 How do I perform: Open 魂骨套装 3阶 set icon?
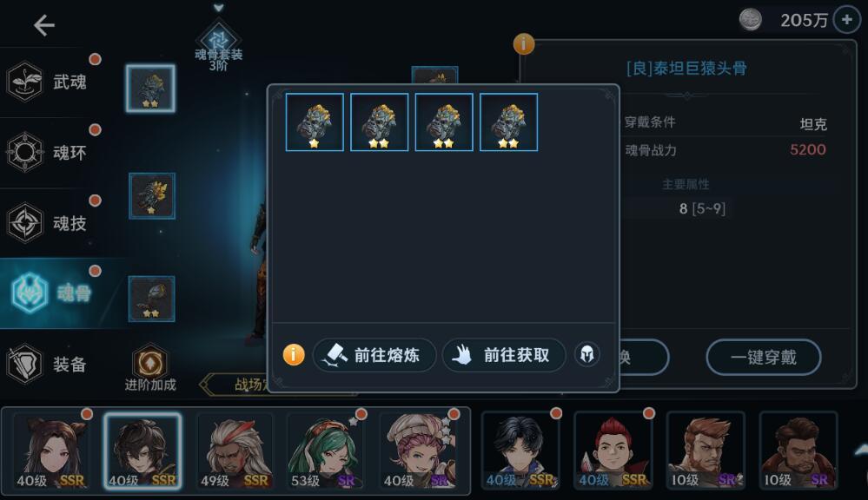219,45
